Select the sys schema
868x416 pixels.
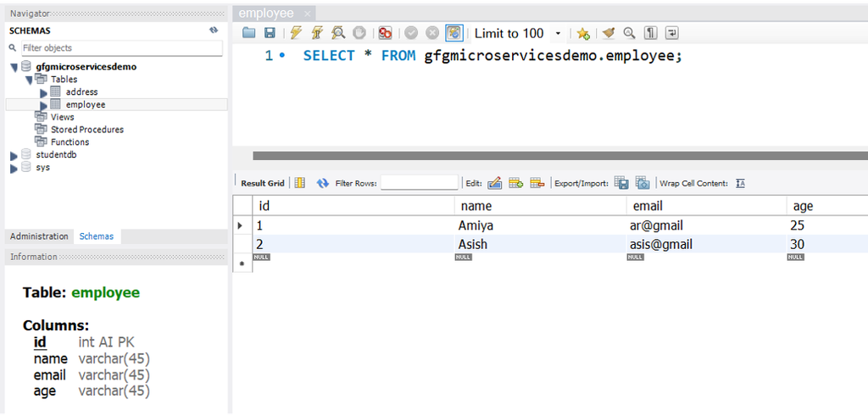pyautogui.click(x=42, y=167)
